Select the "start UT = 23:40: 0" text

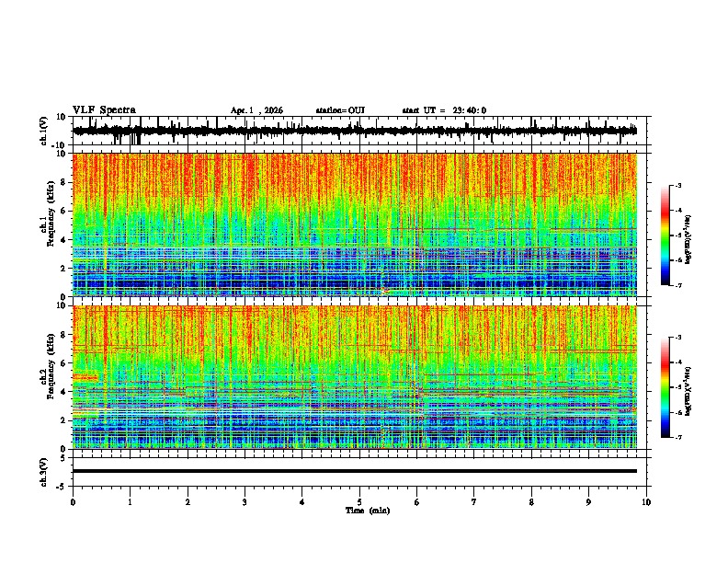coord(444,110)
